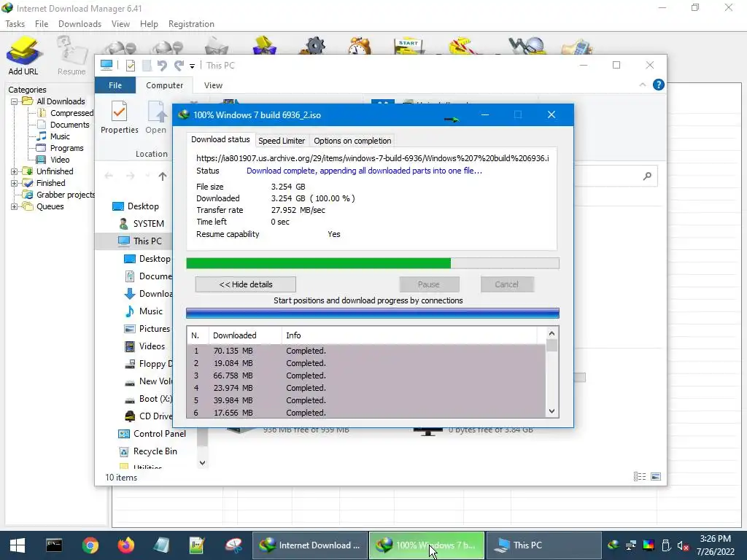Open recent locations dropdown beside forward arrow

(x=147, y=176)
